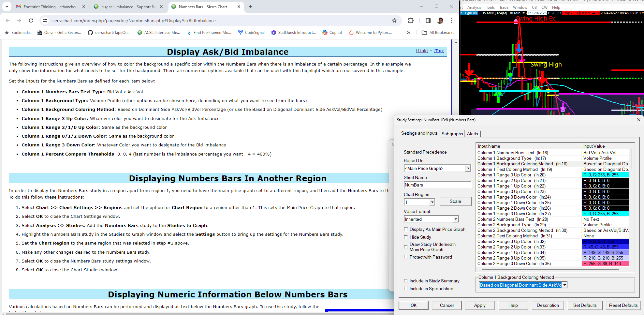Viewport: 644px width, 315px height.
Task: Expand the Based On dropdown
Action: [x=468, y=168]
